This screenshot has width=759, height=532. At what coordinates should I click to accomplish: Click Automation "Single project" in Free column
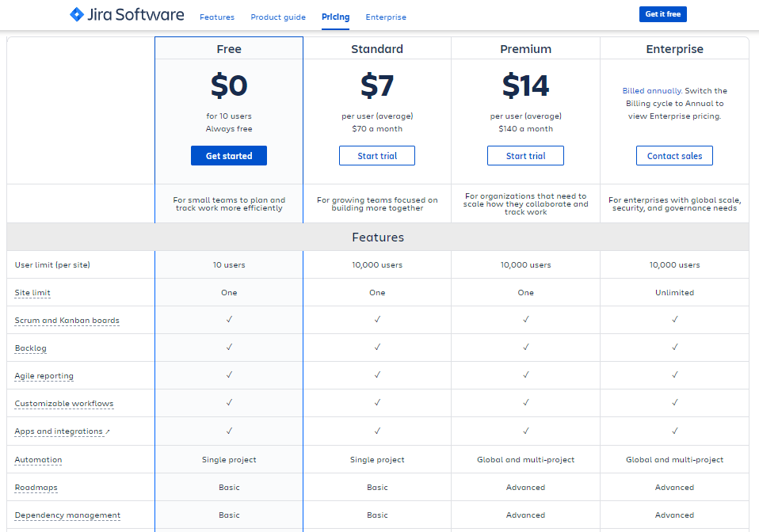pos(229,459)
